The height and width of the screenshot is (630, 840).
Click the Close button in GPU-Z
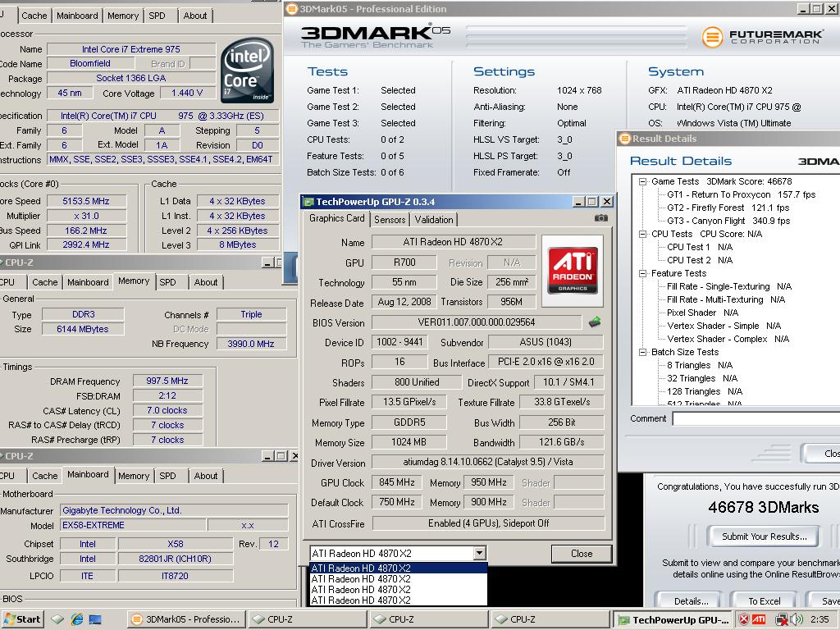pos(582,554)
